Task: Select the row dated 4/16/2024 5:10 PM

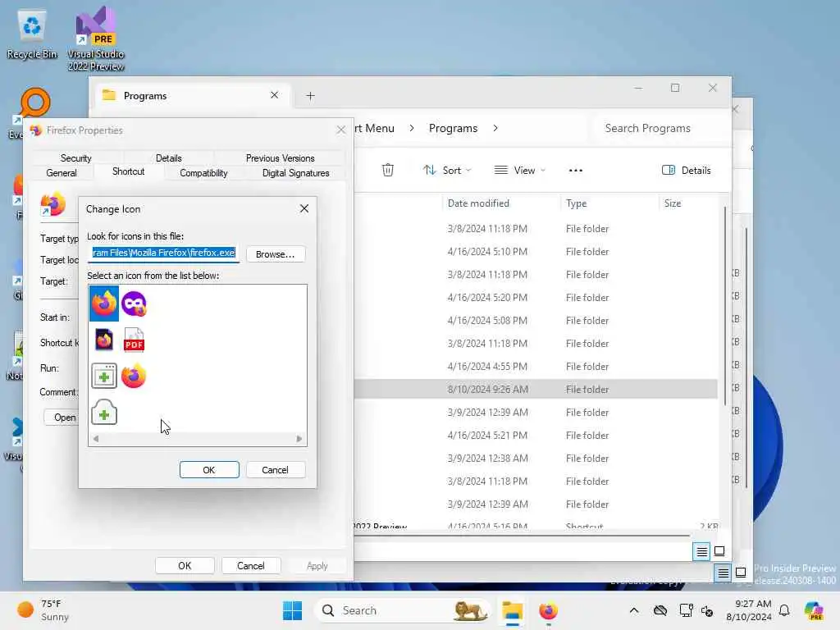Action: coord(536,252)
